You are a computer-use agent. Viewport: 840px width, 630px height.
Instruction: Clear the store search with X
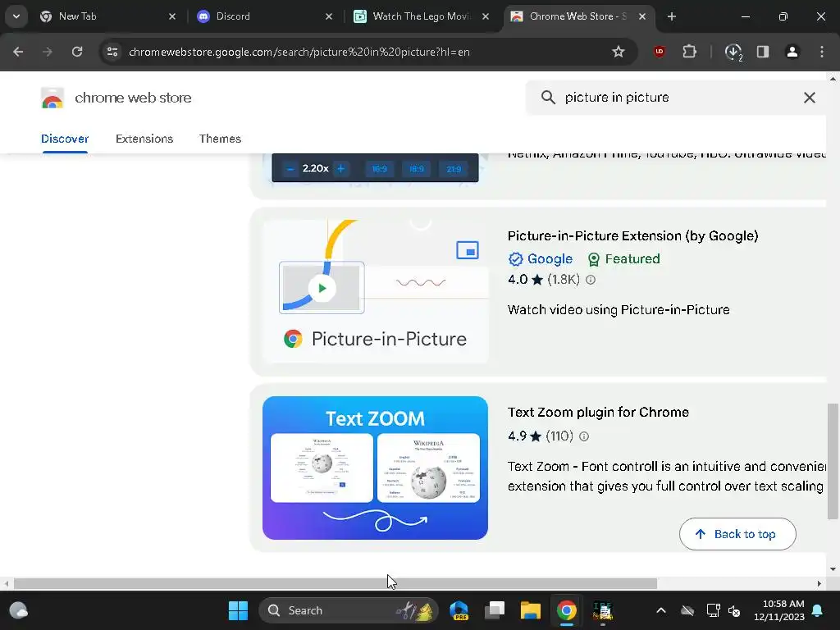coord(810,98)
